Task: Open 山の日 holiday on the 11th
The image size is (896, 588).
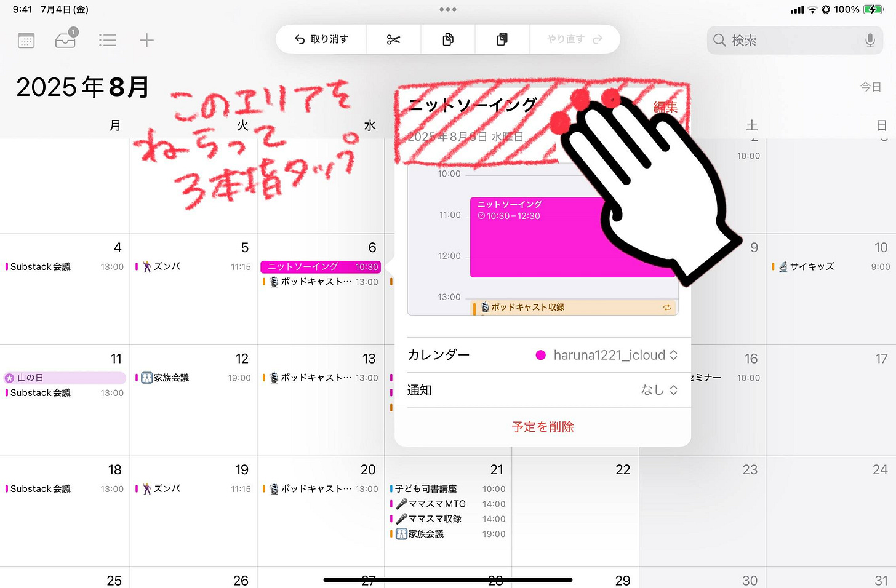Action: pos(65,378)
